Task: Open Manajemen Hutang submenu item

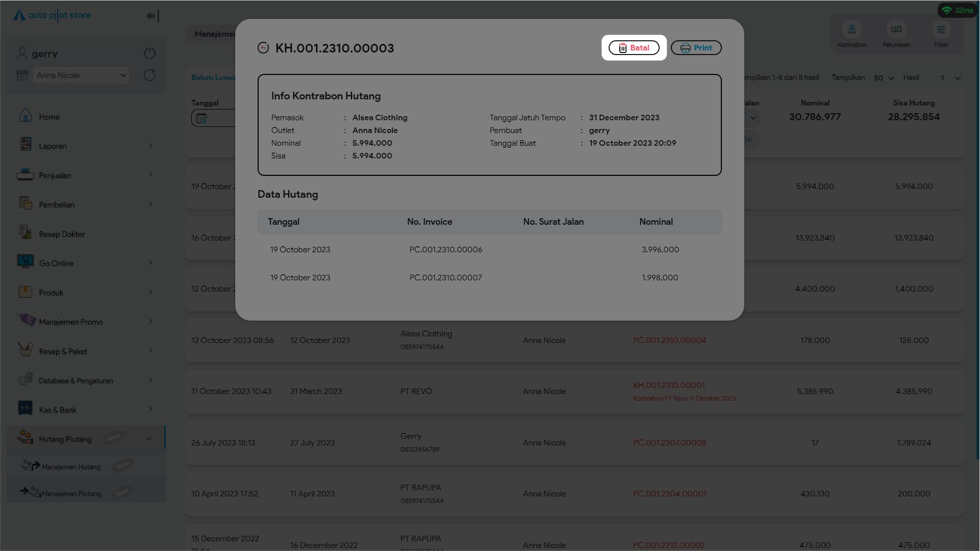Action: pos(71,466)
